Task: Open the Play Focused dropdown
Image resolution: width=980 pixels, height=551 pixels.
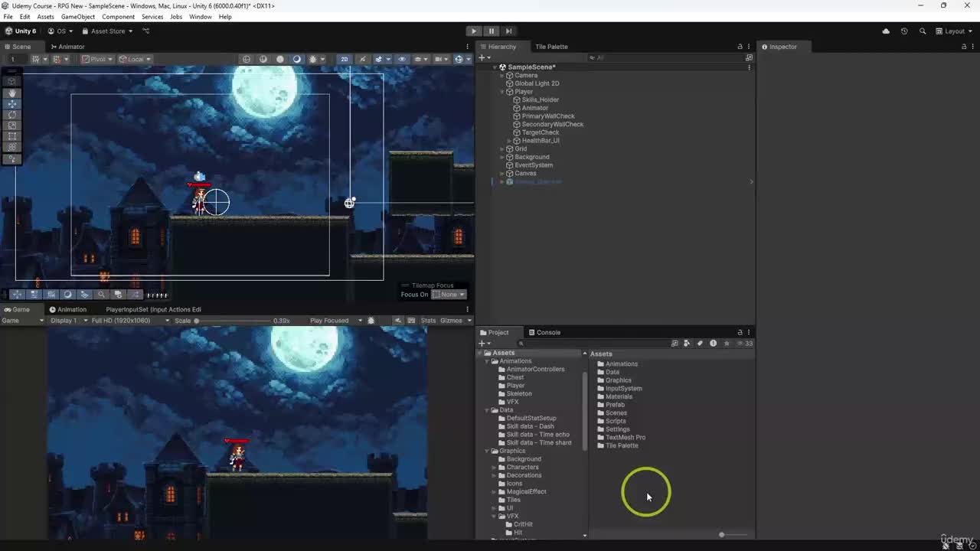Action: pyautogui.click(x=336, y=321)
